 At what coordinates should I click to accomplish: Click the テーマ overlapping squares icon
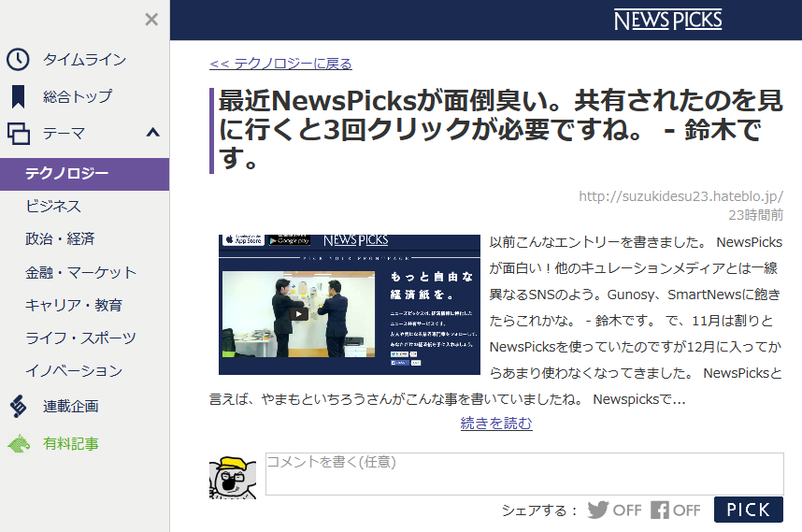tap(19, 134)
